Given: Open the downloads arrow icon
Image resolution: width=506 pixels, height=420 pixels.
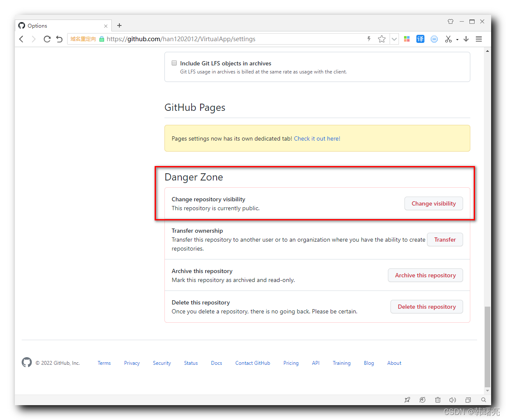Looking at the screenshot, I should pos(466,39).
